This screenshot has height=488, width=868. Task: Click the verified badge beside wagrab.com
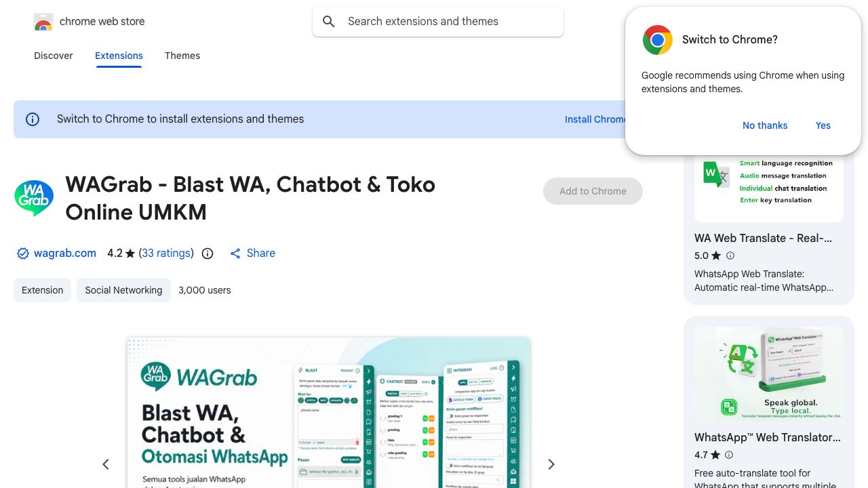pos(23,253)
